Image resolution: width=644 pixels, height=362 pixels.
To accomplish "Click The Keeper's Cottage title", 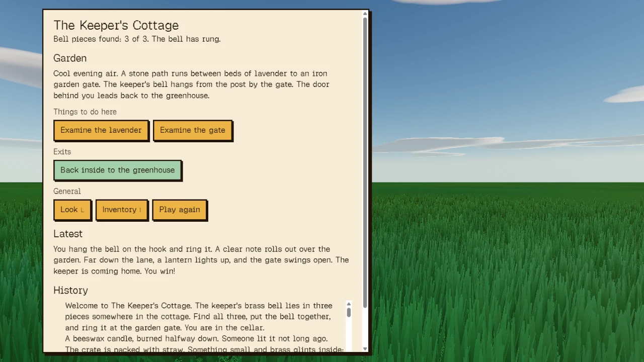I will pyautogui.click(x=116, y=25).
